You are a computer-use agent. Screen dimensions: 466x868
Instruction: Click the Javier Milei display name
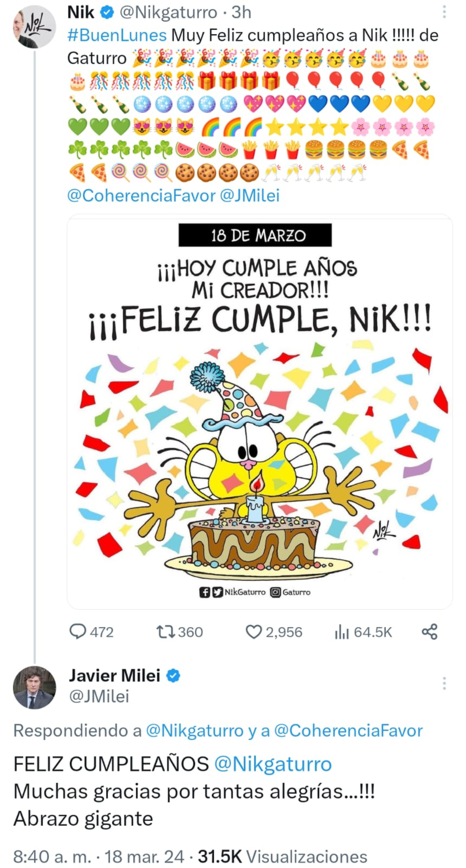coord(115,676)
